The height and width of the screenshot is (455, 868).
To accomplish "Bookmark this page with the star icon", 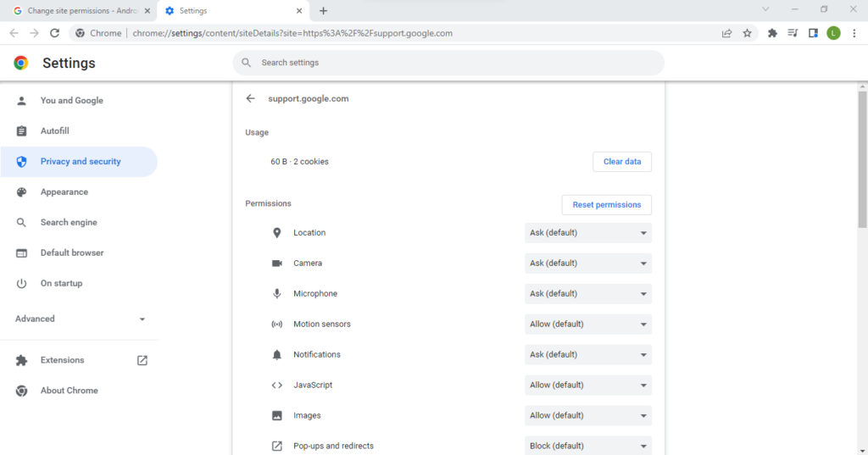I will point(747,33).
